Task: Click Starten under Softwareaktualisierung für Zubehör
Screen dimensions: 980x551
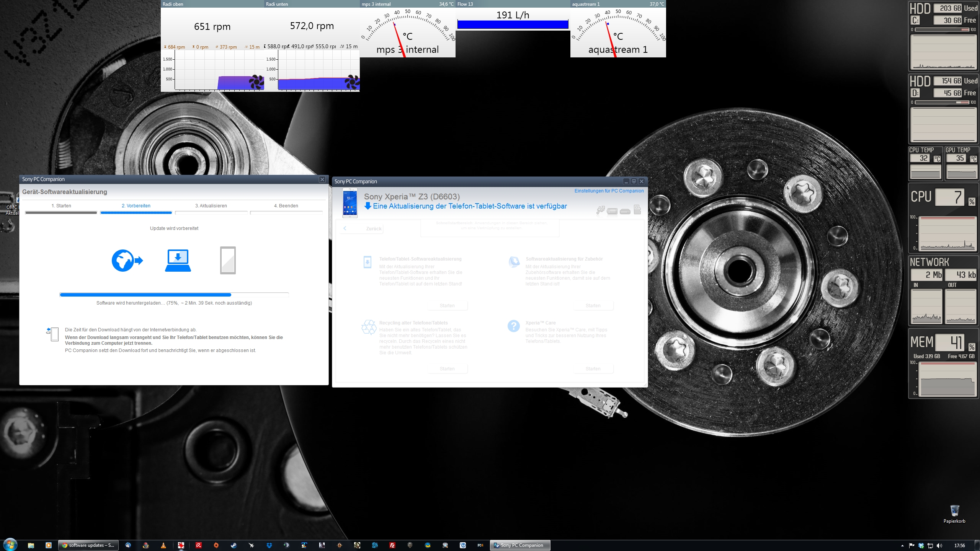Action: pos(593,305)
